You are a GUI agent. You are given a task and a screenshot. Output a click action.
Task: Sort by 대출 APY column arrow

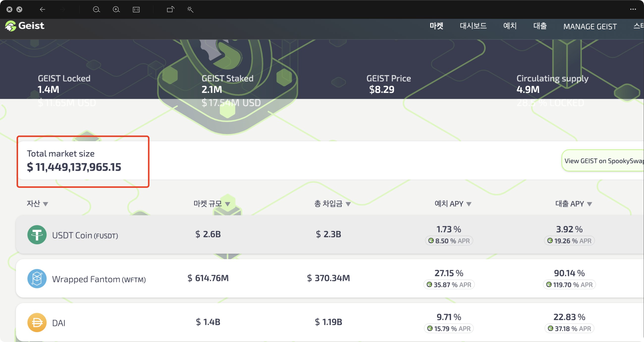click(590, 204)
